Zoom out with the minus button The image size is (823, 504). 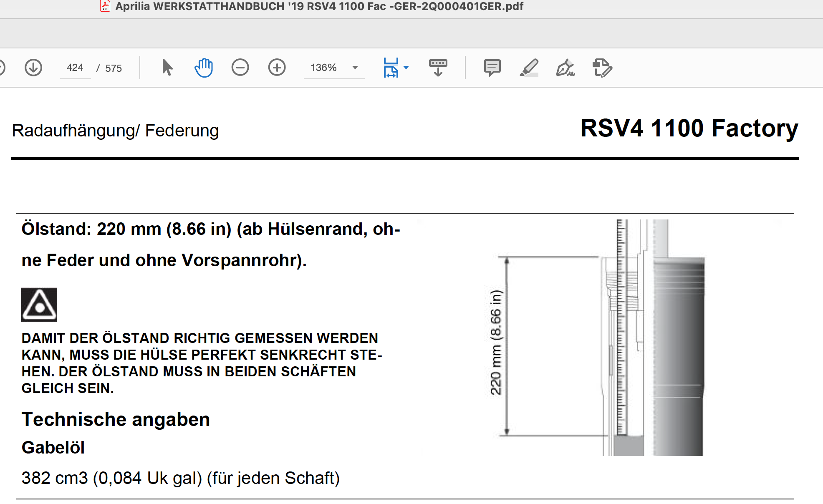pos(240,68)
